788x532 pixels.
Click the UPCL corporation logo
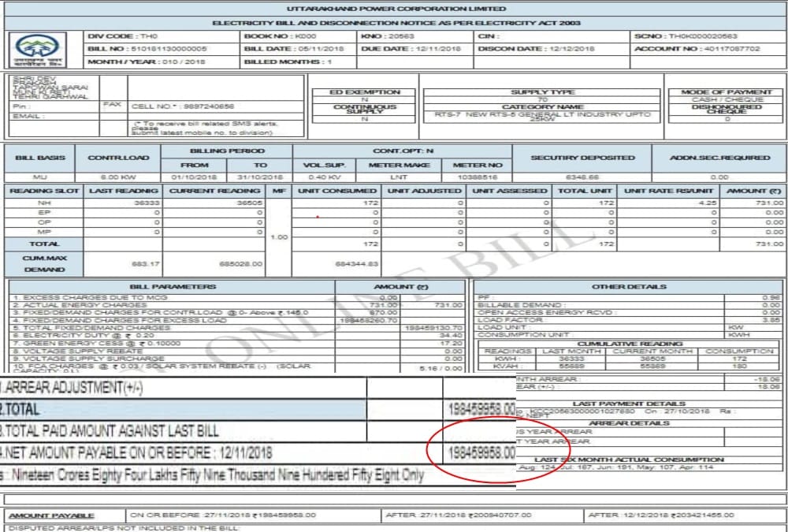click(x=38, y=50)
